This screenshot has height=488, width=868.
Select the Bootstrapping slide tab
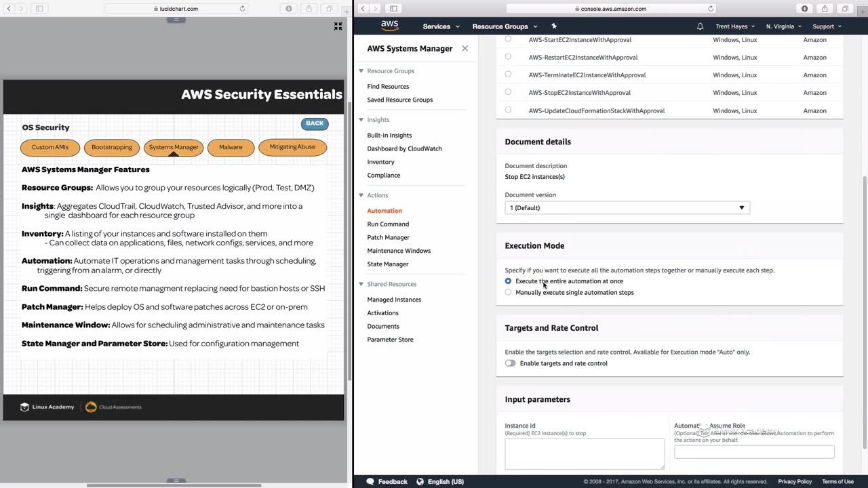(x=112, y=147)
